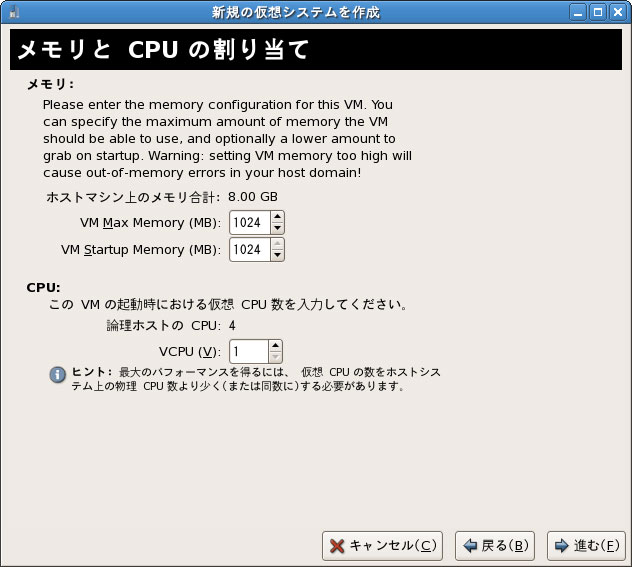Close the 新規の仮想システムを作成 window
The width and height of the screenshot is (632, 567).
click(618, 13)
